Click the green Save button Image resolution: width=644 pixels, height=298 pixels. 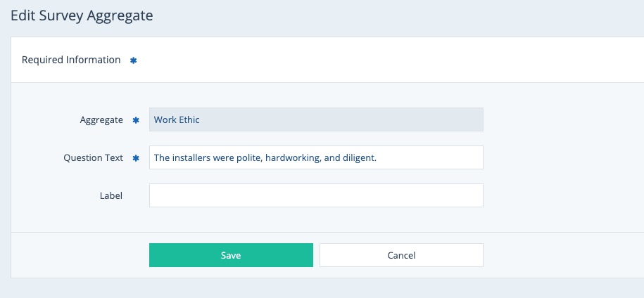(231, 255)
